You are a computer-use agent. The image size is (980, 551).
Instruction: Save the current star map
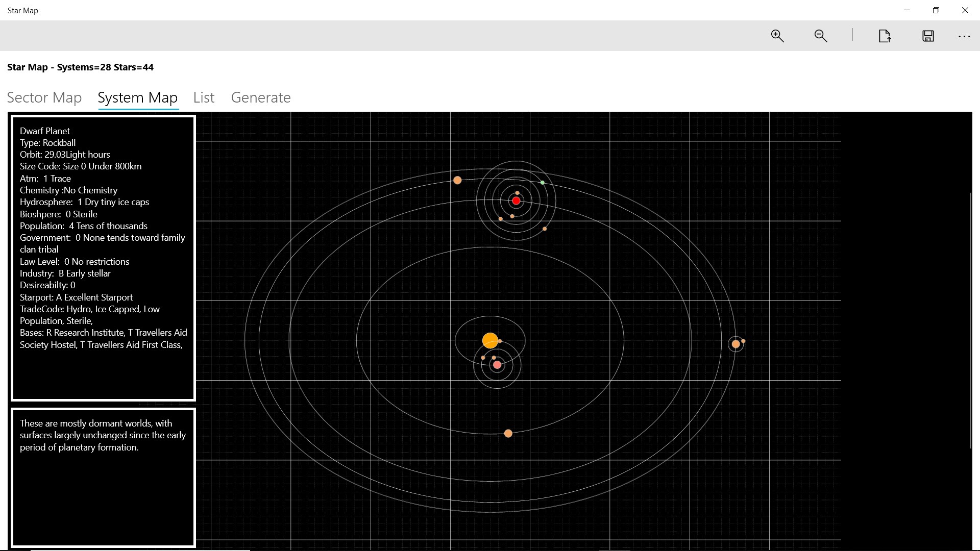[928, 36]
